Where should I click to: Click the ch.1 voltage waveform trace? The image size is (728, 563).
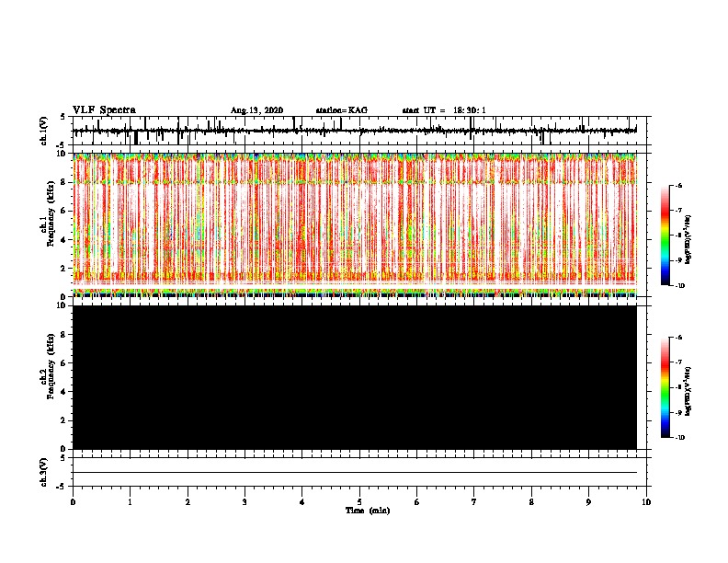355,131
